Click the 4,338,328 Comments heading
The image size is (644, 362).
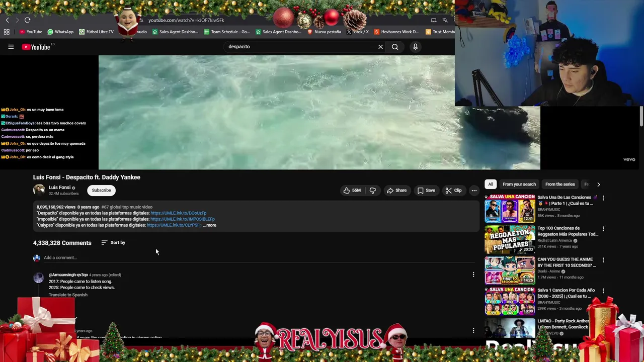click(62, 243)
